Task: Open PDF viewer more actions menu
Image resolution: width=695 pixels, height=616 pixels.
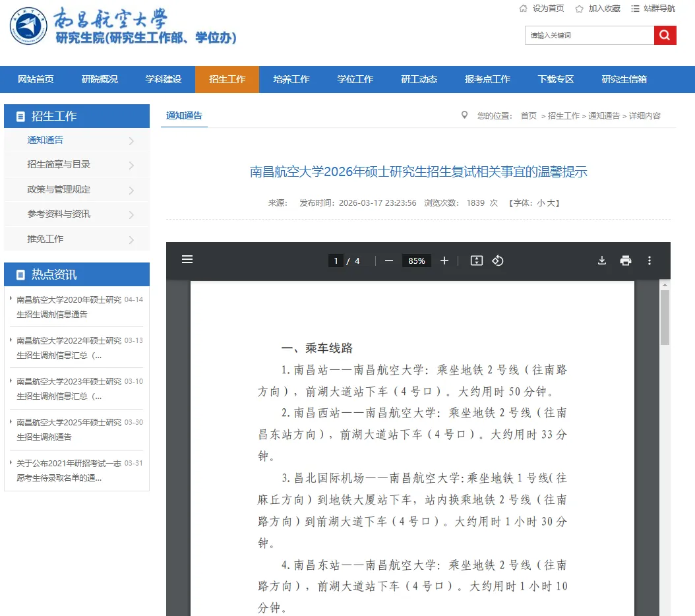Action: click(x=650, y=261)
